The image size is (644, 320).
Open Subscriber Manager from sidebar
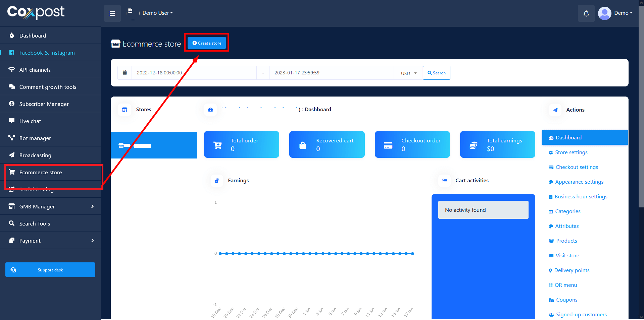click(44, 104)
